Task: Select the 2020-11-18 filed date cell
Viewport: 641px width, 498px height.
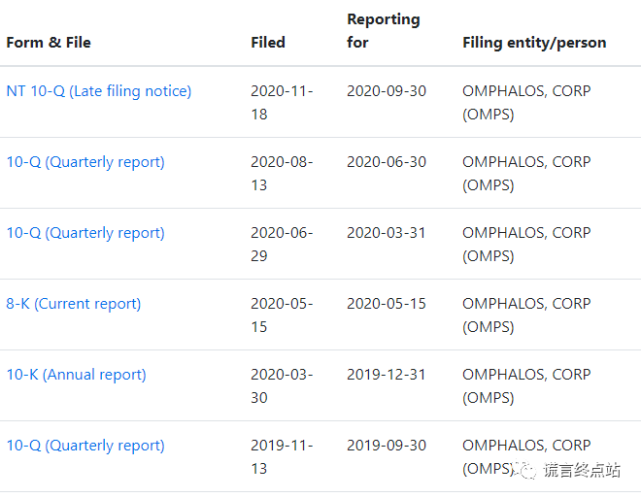Action: coord(282,102)
